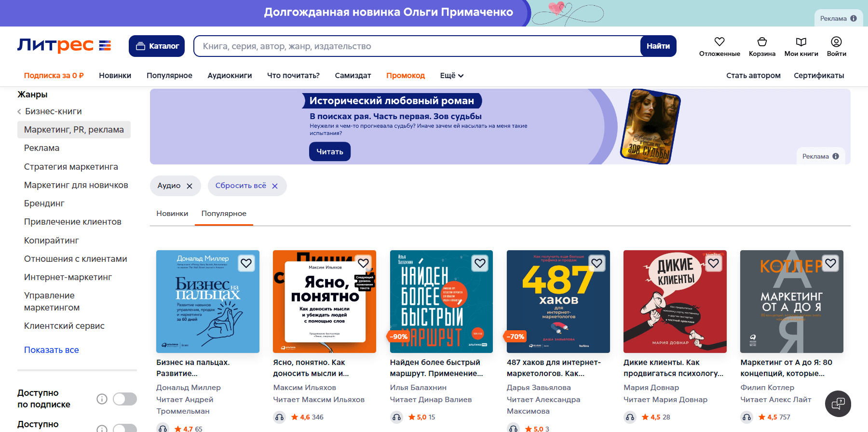The height and width of the screenshot is (432, 868).
Task: Open author Филип Котлер link
Action: [x=767, y=388]
